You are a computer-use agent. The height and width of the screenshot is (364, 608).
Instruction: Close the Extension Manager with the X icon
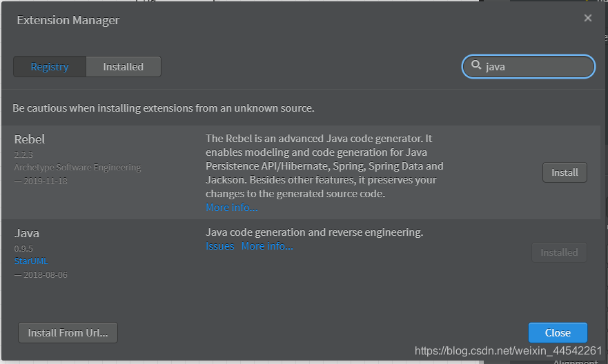click(588, 18)
